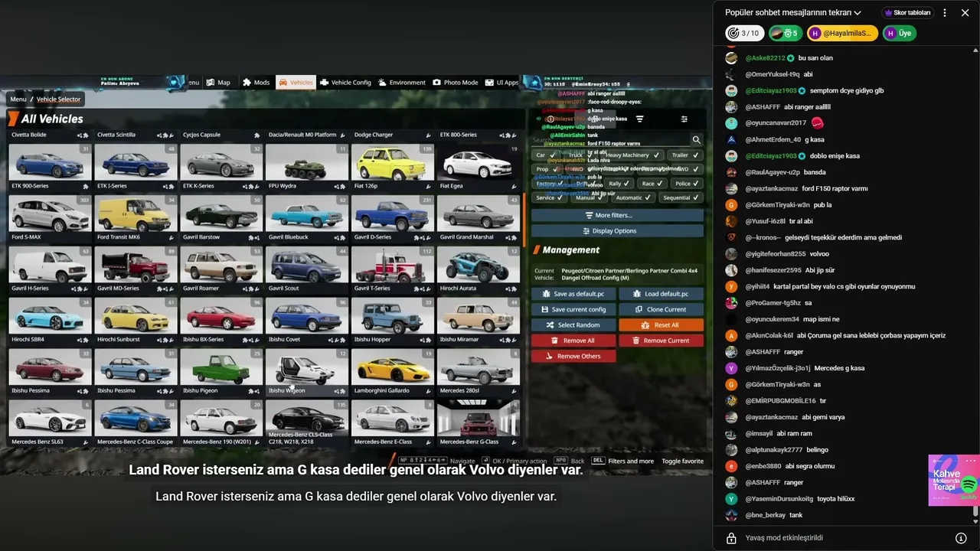
Task: Click the red Remove All button
Action: click(573, 341)
